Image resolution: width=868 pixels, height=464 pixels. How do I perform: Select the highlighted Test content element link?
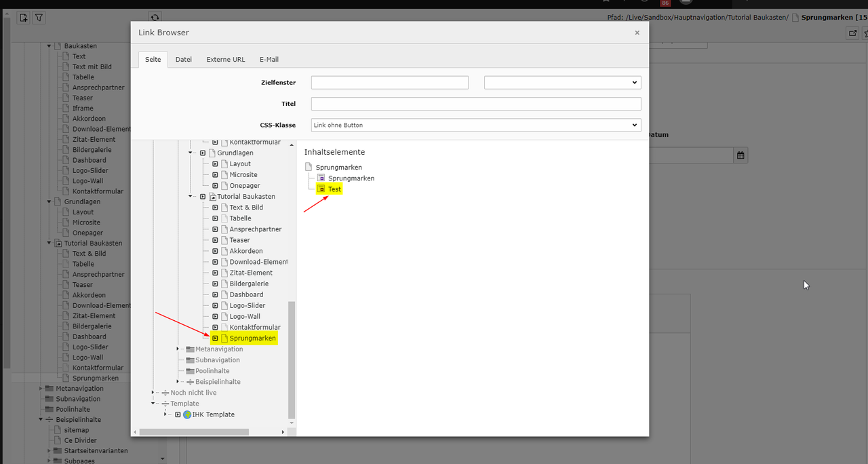(x=334, y=189)
